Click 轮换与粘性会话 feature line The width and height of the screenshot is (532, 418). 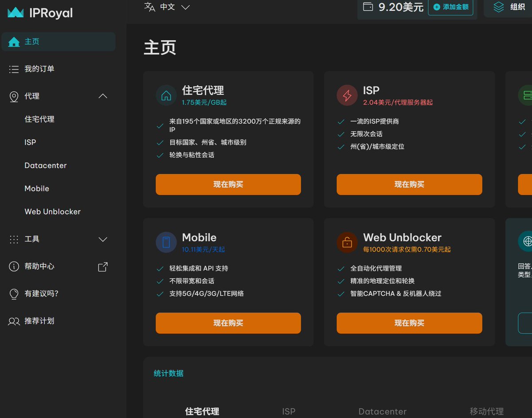click(192, 155)
